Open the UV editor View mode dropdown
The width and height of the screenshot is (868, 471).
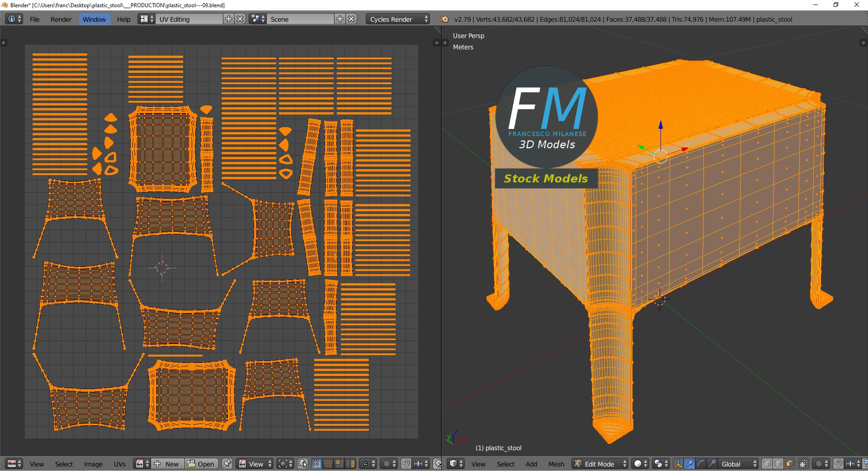pos(255,464)
